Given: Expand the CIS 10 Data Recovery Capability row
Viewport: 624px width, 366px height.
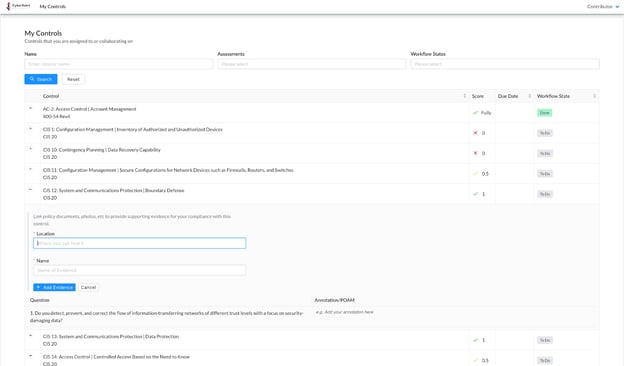Looking at the screenshot, I should point(31,149).
